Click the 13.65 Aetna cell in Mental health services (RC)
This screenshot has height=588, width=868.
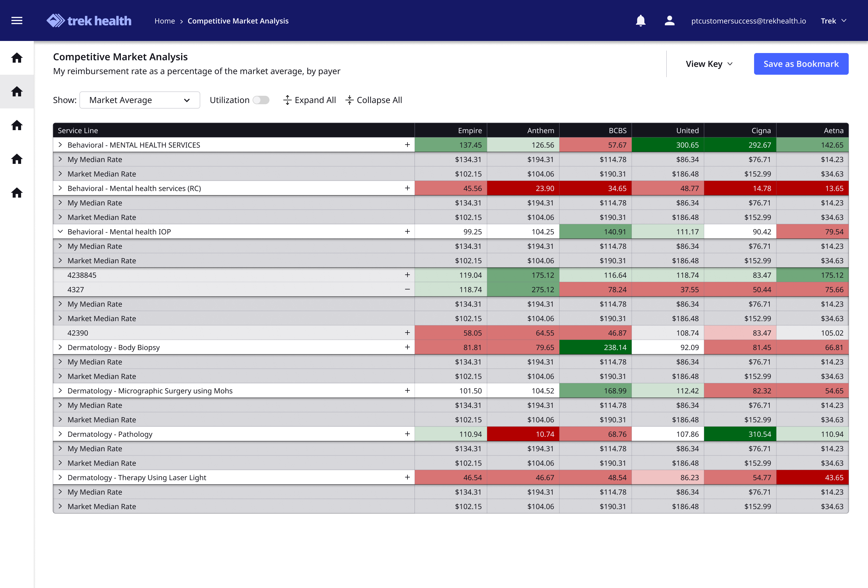coord(812,188)
